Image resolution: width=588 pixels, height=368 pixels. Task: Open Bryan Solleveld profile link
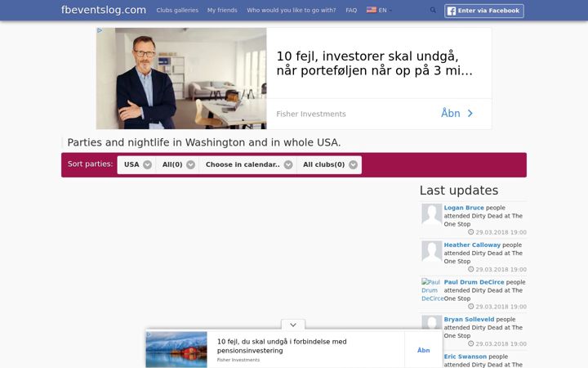[x=469, y=319]
